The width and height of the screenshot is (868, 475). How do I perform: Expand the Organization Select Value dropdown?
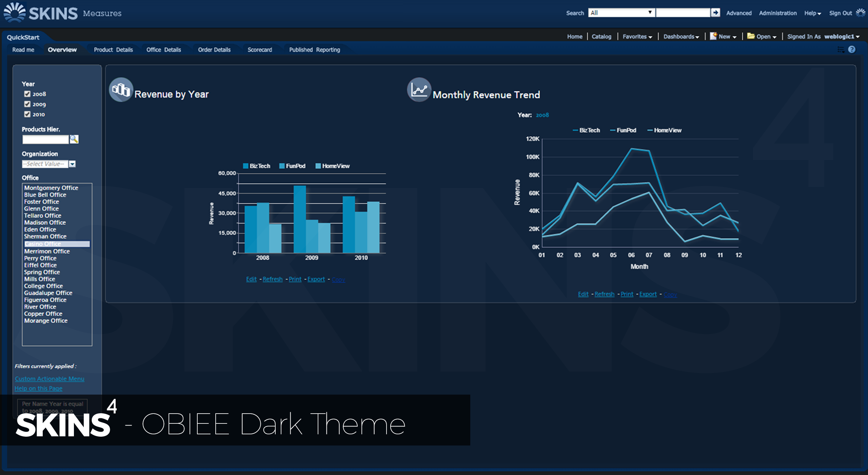(x=72, y=164)
